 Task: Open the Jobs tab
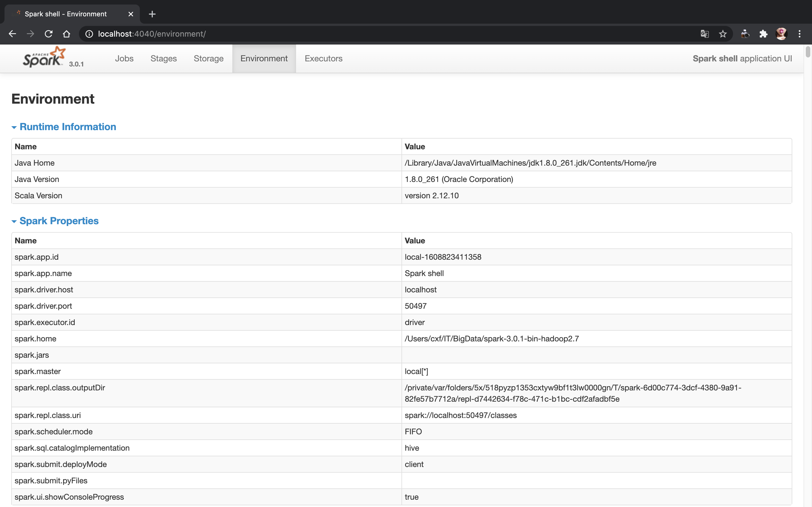124,59
